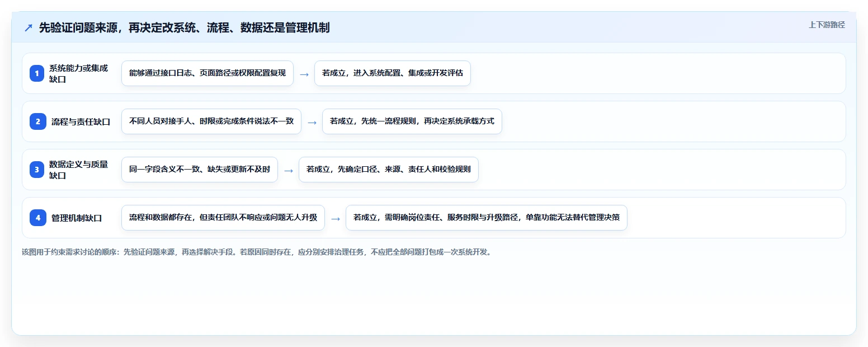This screenshot has width=868, height=347.
Task: Click the box '流程和数据都存在，但责任团队不响应或问题无人升级'
Action: 223,218
